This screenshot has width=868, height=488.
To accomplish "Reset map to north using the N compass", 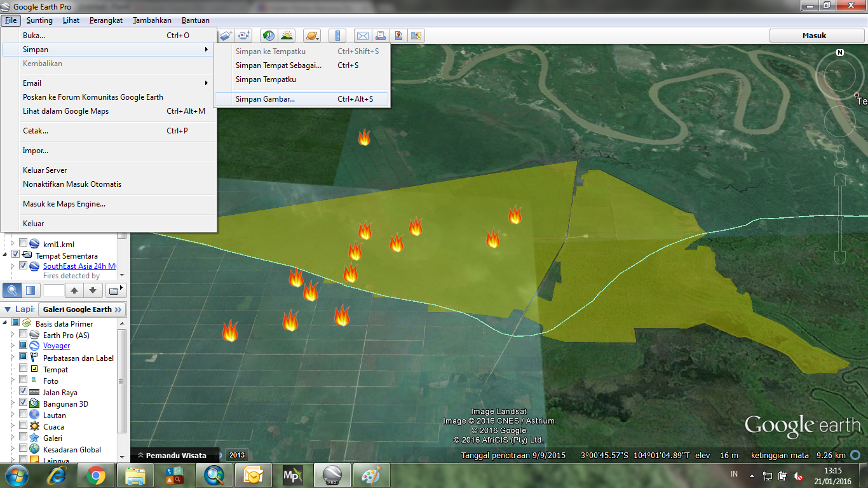I will pyautogui.click(x=840, y=53).
